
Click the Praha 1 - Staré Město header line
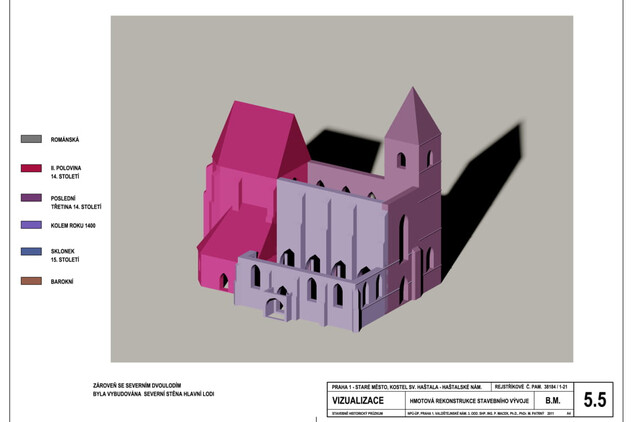click(407, 387)
